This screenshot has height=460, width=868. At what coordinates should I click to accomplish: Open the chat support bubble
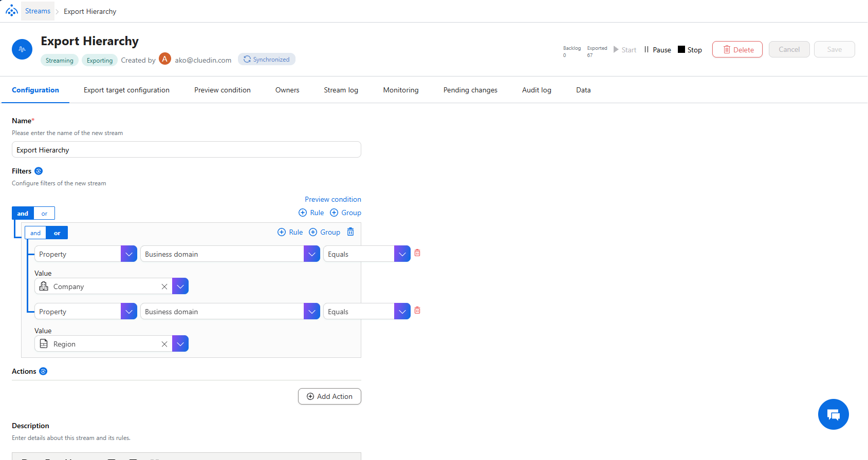(833, 414)
